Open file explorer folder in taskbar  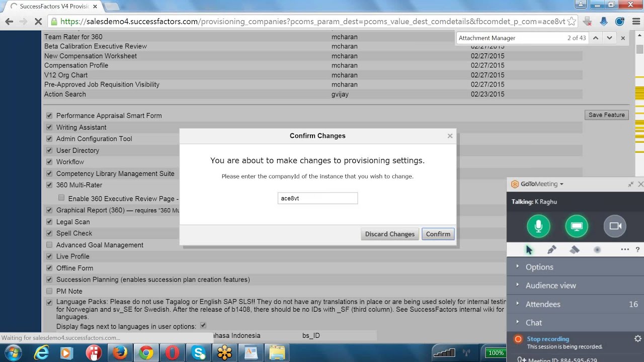[277, 352]
